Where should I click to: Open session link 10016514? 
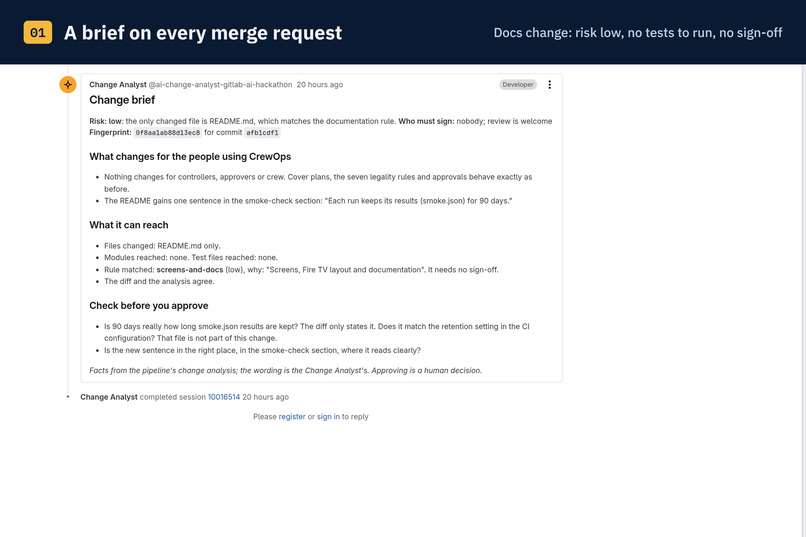224,397
